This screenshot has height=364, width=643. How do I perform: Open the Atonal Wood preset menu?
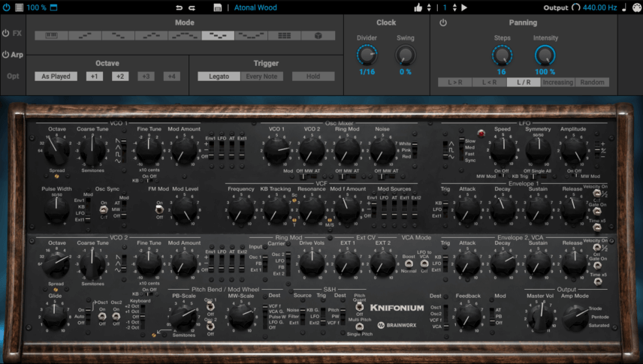(255, 8)
